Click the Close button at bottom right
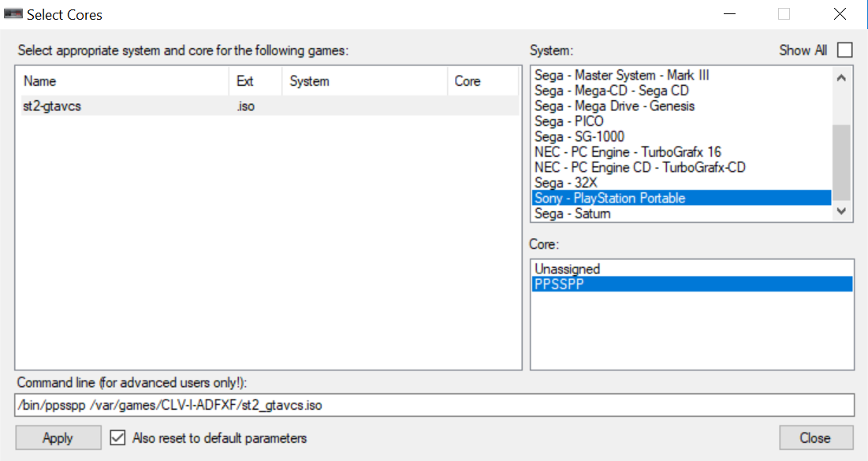Screen dimensions: 868x461 click(x=816, y=438)
